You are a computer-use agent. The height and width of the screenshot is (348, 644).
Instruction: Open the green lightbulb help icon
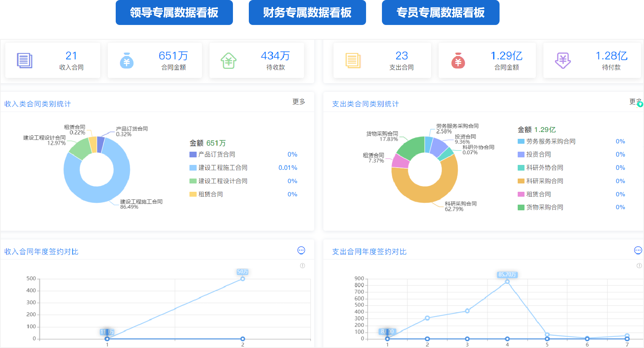(x=640, y=104)
